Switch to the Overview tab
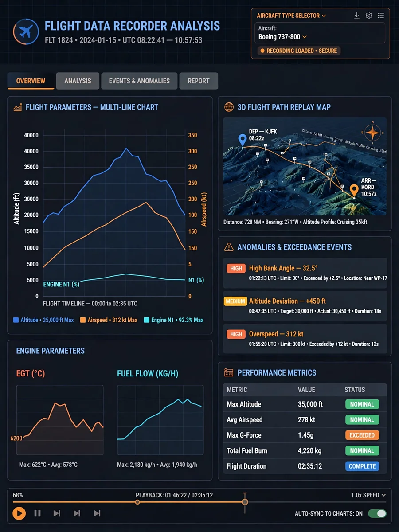 [31, 81]
